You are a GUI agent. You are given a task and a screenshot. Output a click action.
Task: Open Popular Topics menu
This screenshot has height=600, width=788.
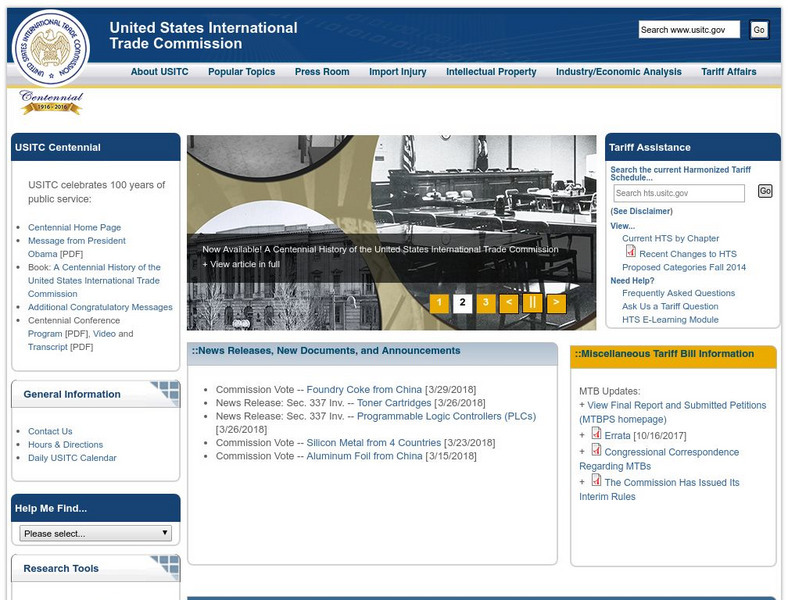coord(242,72)
